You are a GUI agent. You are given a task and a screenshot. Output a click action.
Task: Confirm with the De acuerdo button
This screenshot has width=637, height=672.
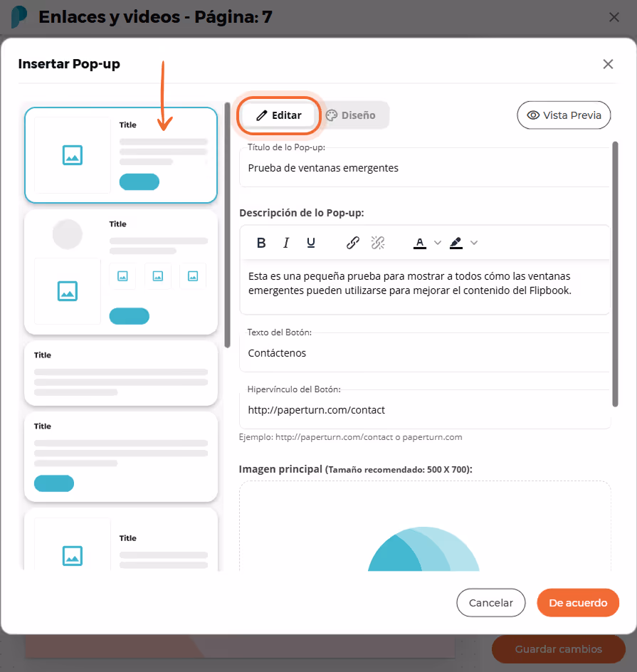click(578, 602)
